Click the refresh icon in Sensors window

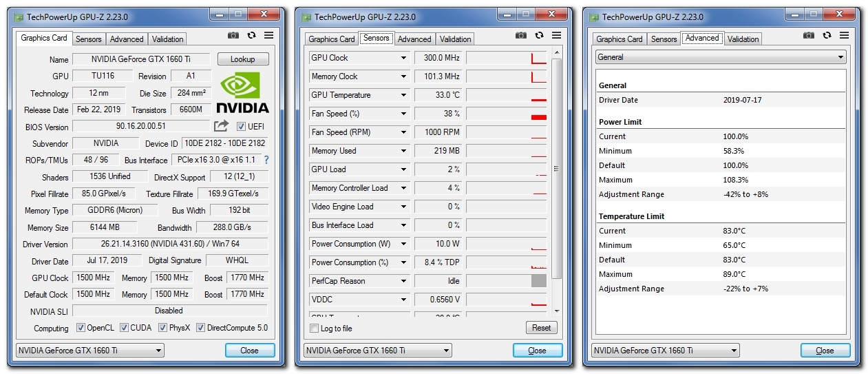coord(539,35)
